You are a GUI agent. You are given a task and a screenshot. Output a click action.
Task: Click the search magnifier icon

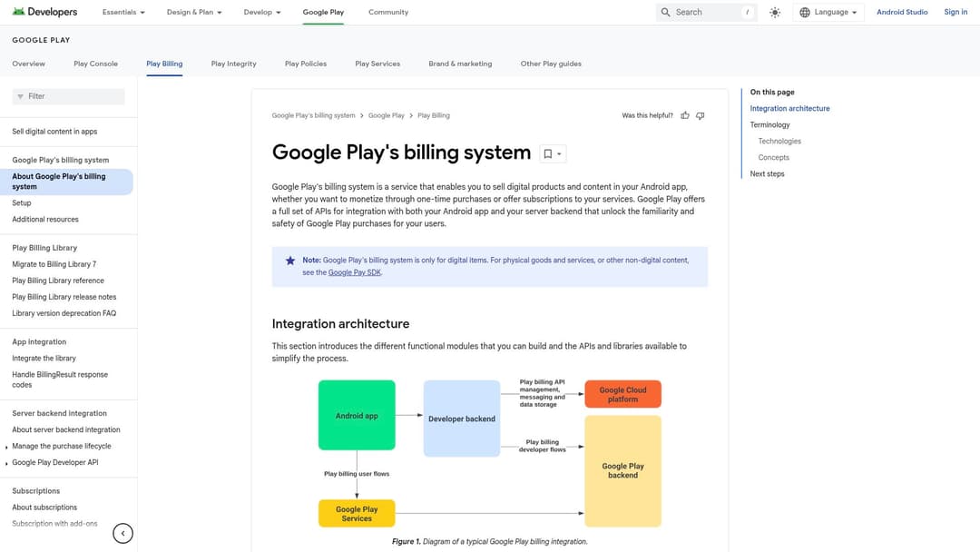click(666, 12)
